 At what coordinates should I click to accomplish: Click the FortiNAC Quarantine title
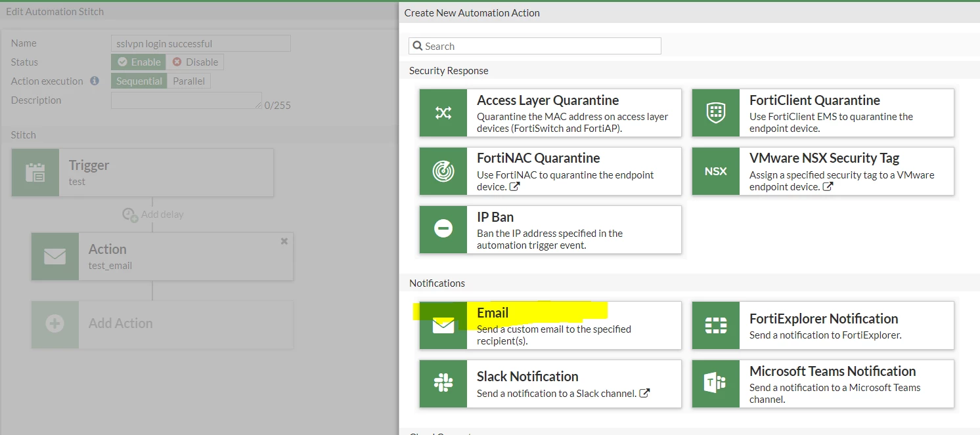pos(538,158)
